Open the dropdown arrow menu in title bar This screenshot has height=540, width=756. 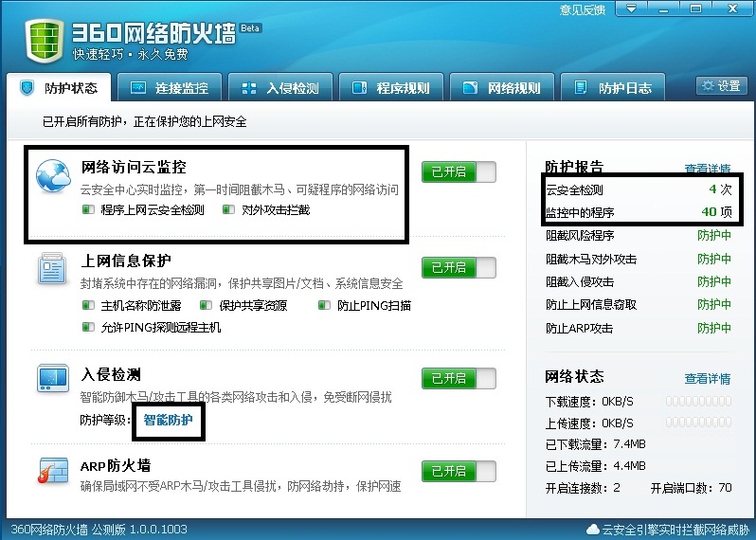click(x=631, y=9)
